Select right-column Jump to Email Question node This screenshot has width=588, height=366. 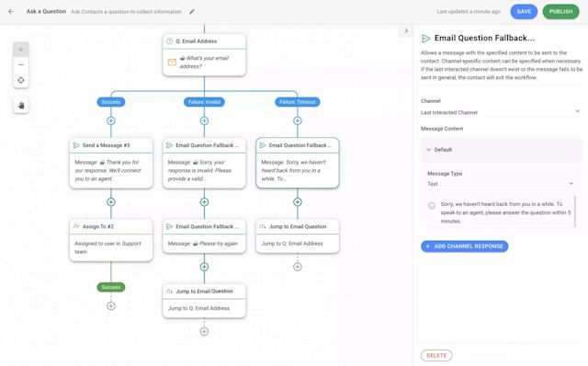tap(298, 235)
